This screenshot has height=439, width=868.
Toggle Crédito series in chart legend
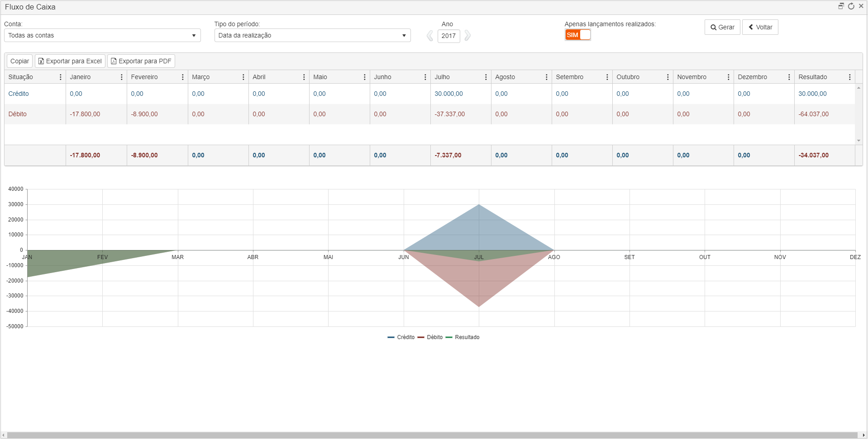click(401, 337)
